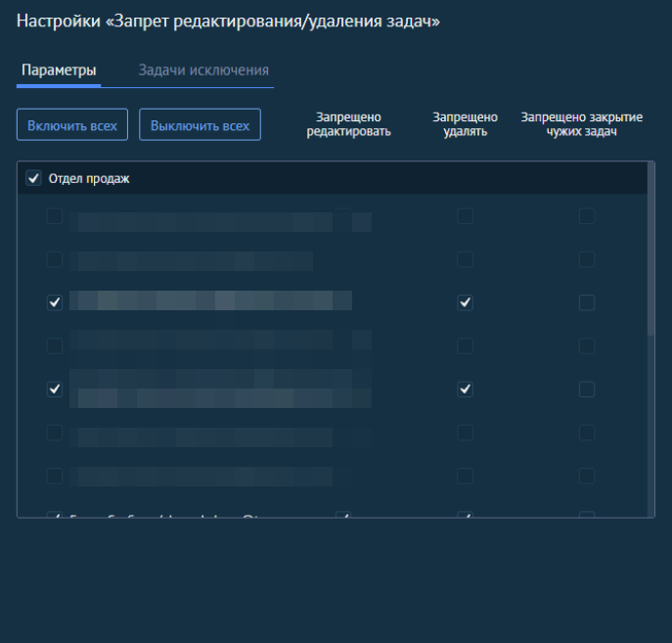Uncheck Запрещено удалять for the two-line employee row
Viewport: 672px width, 643px height.
(465, 390)
